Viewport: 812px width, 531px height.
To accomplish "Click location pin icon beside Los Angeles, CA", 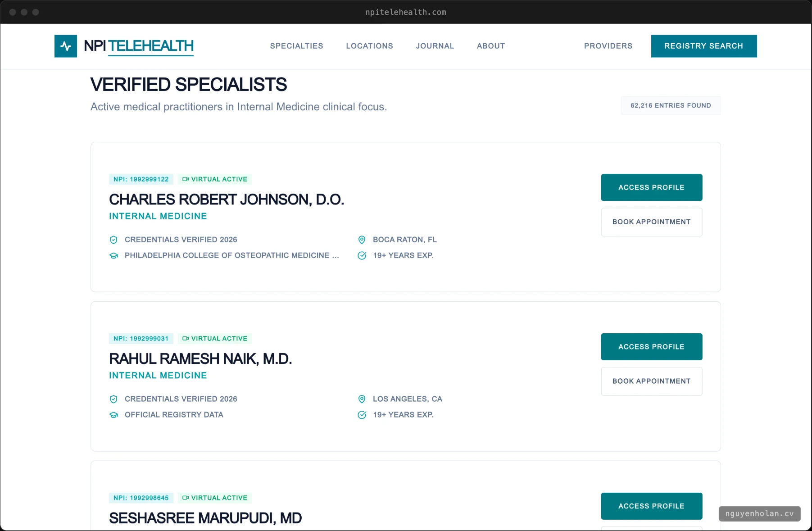I will click(x=362, y=399).
